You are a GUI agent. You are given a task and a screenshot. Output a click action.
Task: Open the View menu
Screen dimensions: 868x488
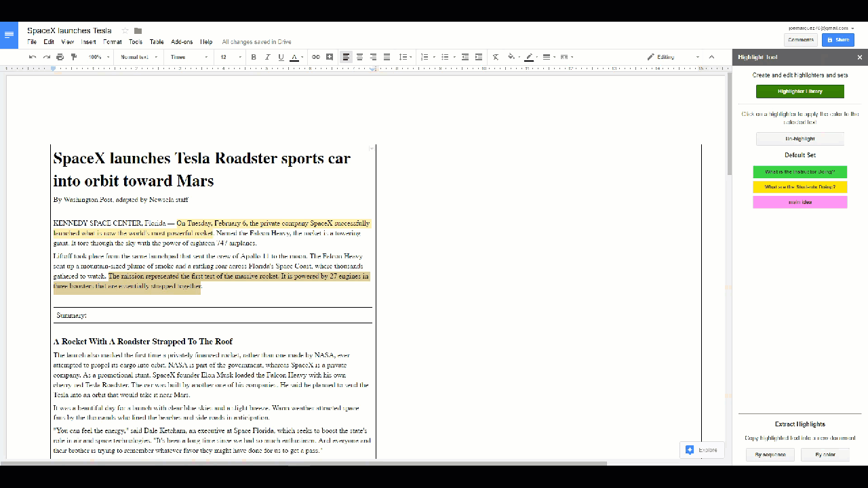[x=68, y=42]
